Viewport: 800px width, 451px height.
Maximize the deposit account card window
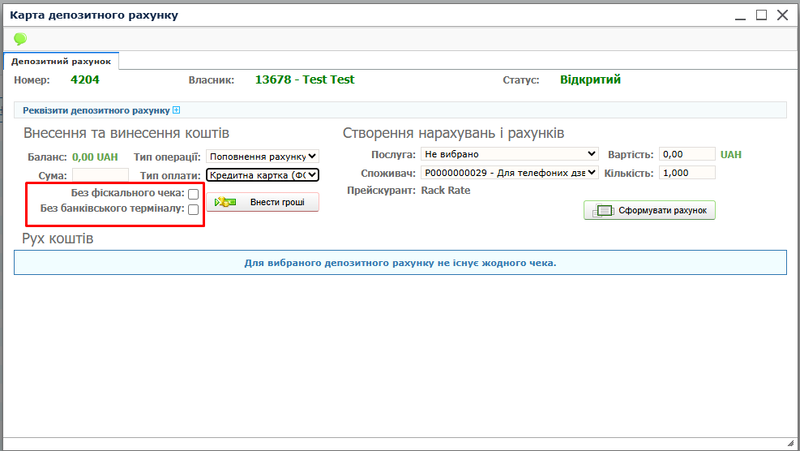[x=761, y=16]
